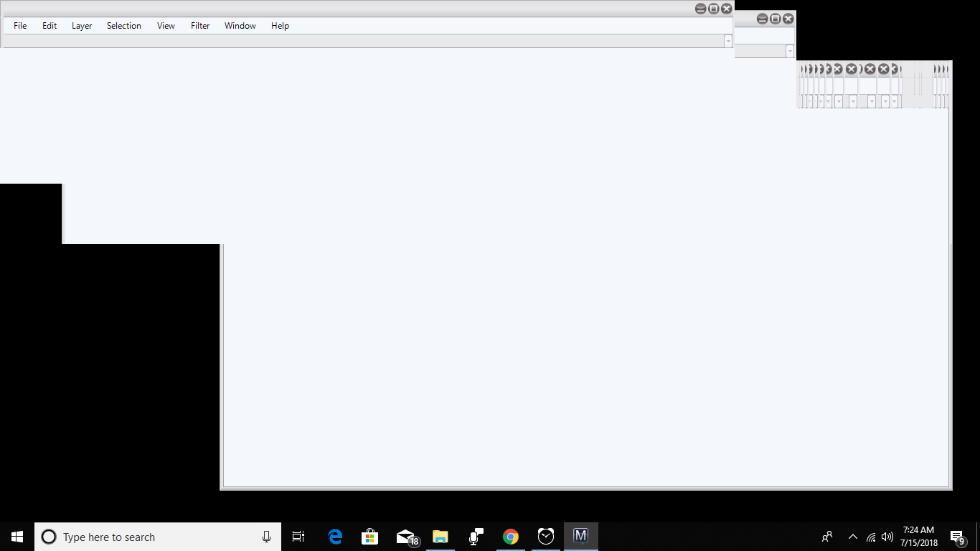Open the Alarms & Clock app

545,536
